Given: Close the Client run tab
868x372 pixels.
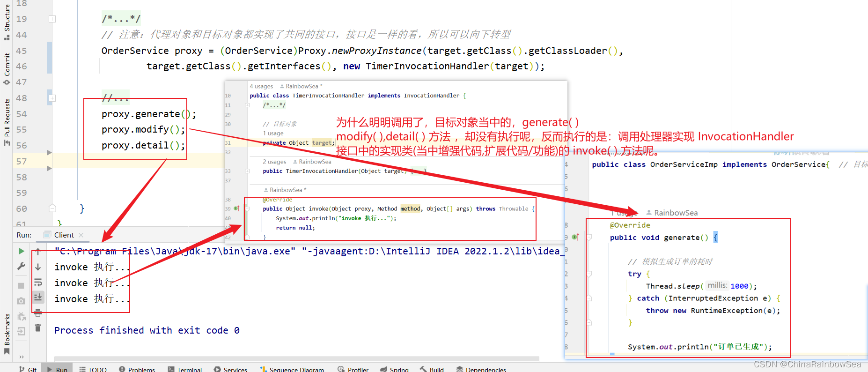Looking at the screenshot, I should click(81, 235).
